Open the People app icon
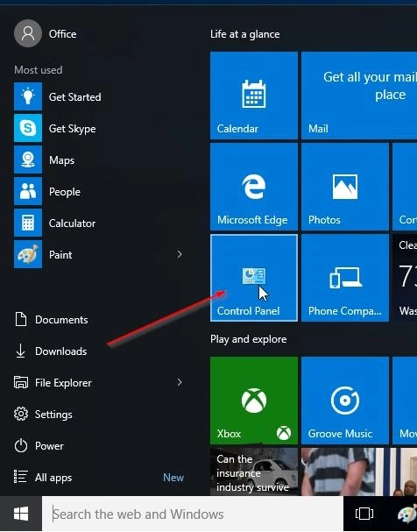417x532 pixels. tap(28, 191)
